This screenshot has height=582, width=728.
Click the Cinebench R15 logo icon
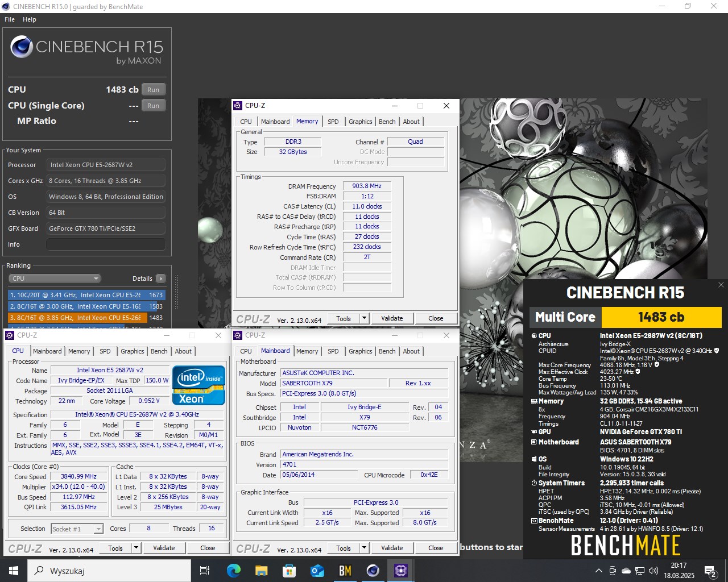[x=22, y=47]
